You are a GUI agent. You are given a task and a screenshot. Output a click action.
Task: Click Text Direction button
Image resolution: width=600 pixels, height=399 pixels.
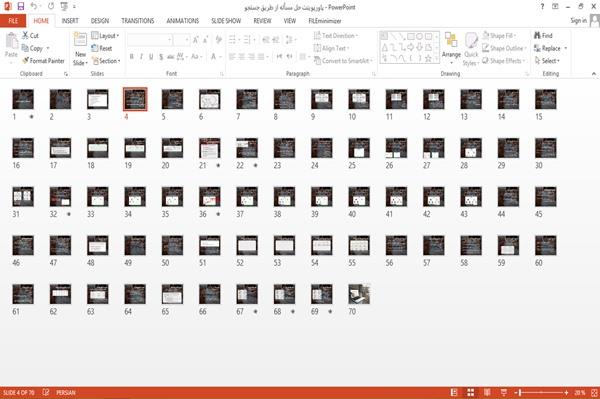coord(336,36)
